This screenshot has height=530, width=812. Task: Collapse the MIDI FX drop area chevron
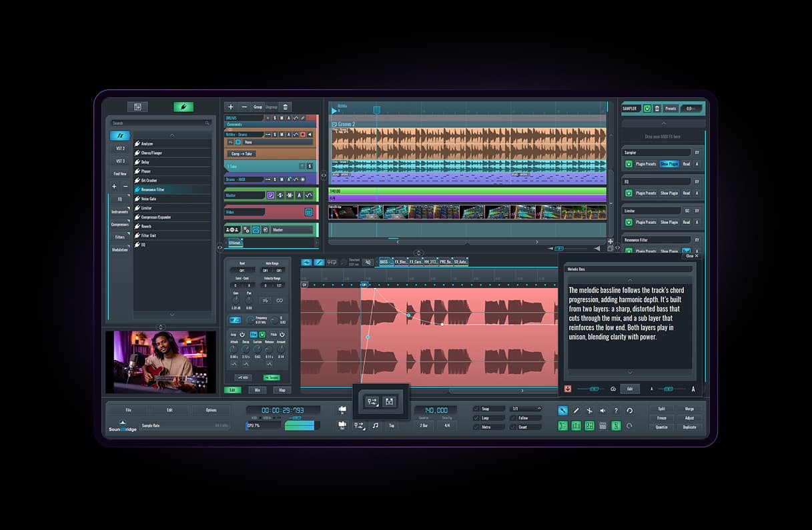[664, 123]
